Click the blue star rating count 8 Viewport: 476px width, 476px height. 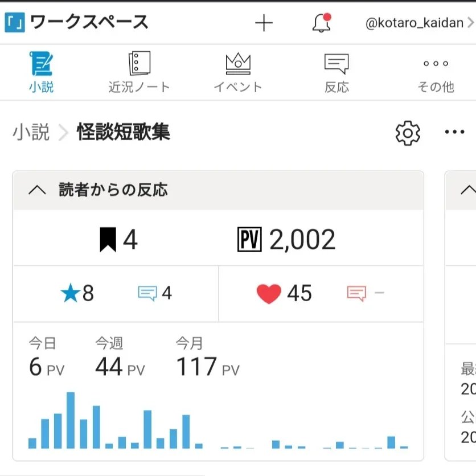pos(77,293)
